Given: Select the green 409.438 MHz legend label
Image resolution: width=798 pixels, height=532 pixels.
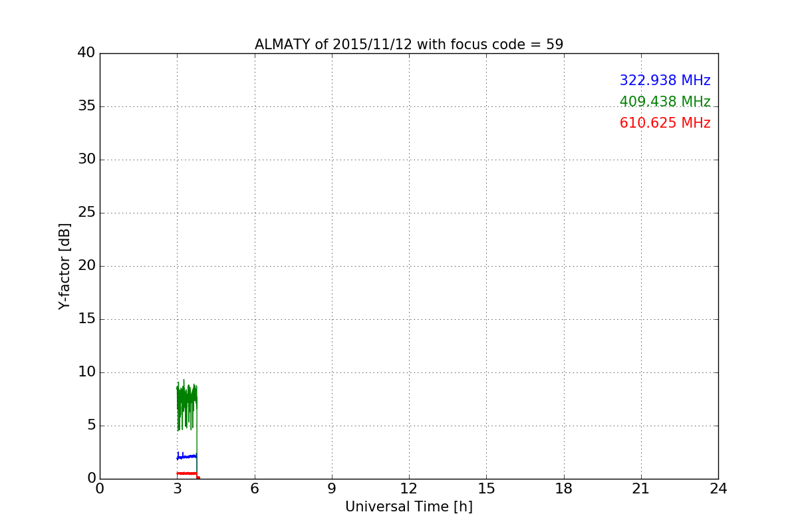Looking at the screenshot, I should pos(665,102).
